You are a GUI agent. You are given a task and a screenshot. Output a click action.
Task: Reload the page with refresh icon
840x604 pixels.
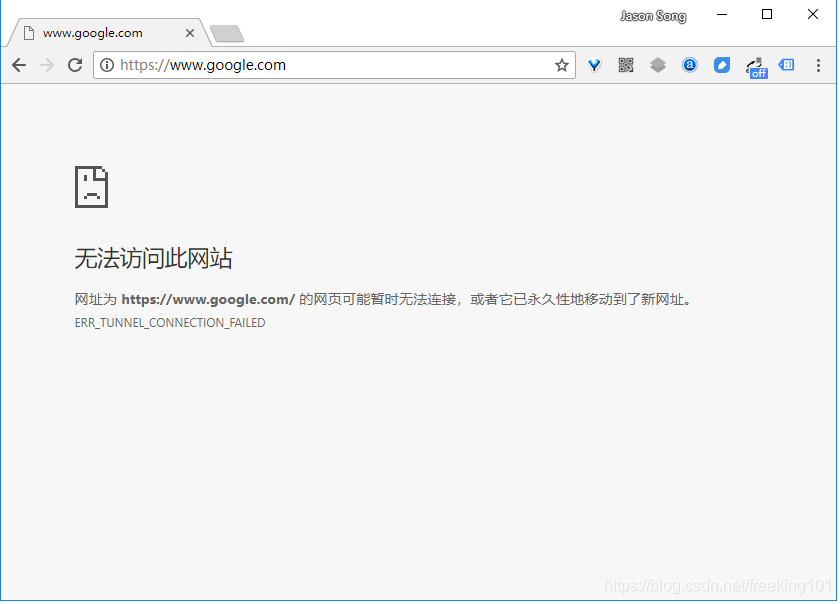click(x=75, y=65)
